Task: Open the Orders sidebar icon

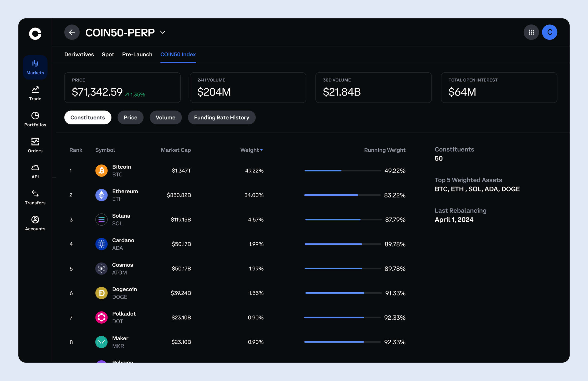Action: (x=35, y=145)
